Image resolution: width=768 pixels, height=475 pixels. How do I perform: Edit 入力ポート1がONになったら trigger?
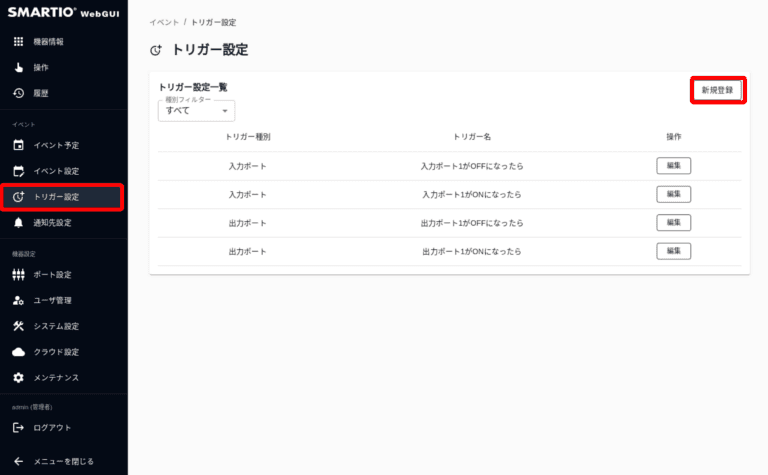[673, 194]
